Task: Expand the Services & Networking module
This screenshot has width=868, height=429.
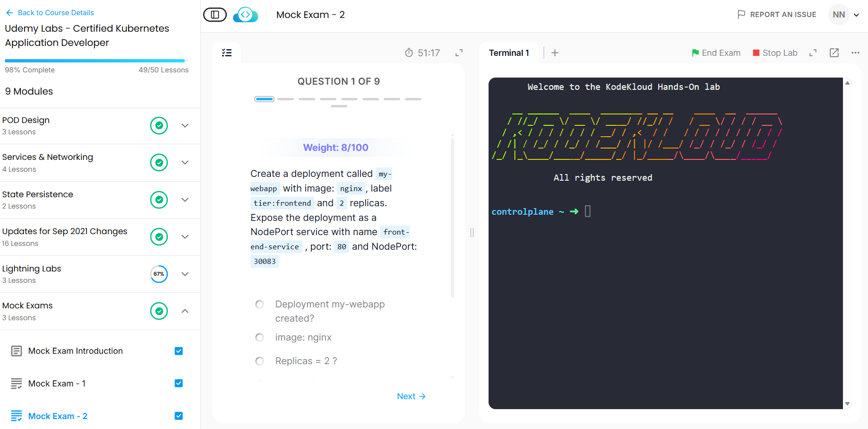Action: point(185,163)
